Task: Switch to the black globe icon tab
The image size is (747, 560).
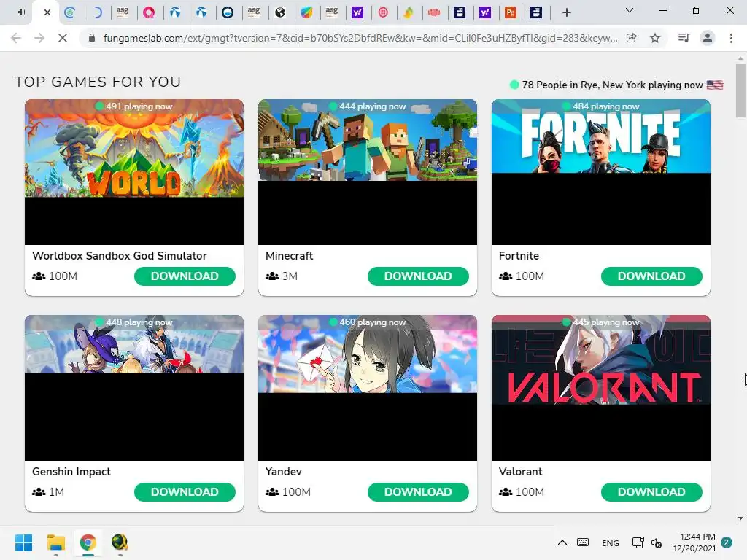Action: (280, 12)
